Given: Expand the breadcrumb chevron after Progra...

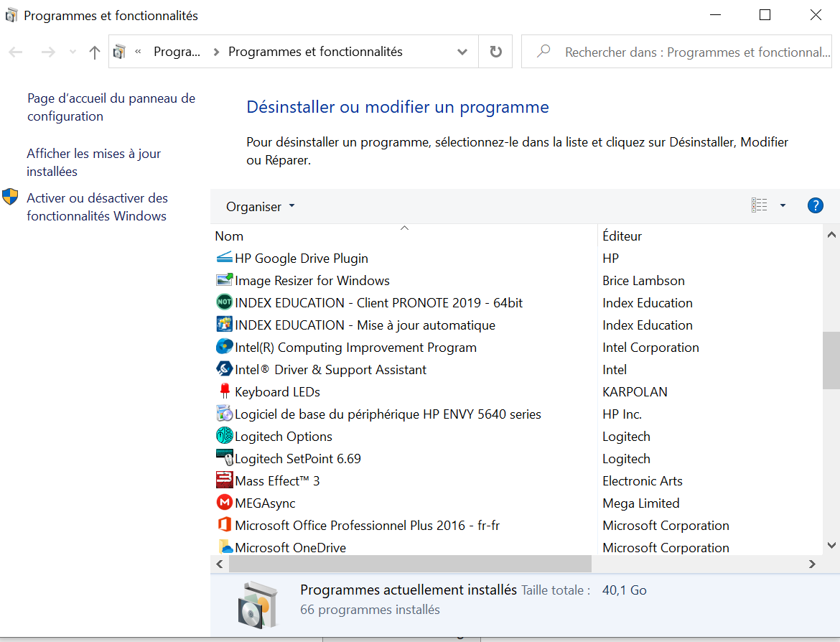Looking at the screenshot, I should click(216, 52).
